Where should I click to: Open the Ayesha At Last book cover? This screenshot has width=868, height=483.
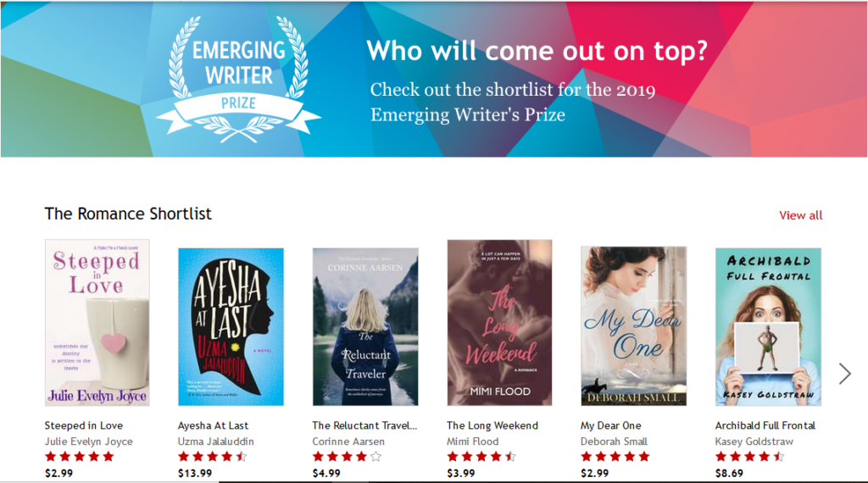(x=231, y=327)
